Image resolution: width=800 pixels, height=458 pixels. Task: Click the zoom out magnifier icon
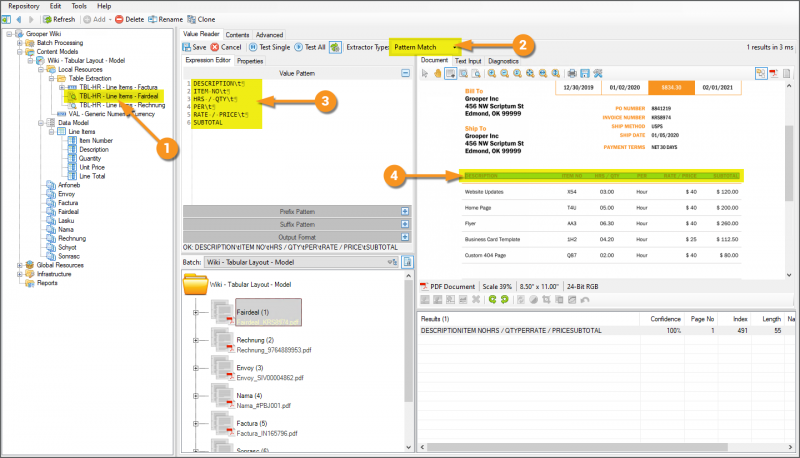click(x=504, y=73)
